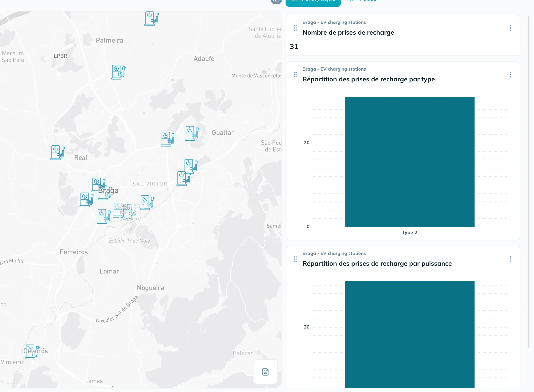The width and height of the screenshot is (534, 392).
Task: Click drag handle of répartition par type card
Action: pos(295,75)
